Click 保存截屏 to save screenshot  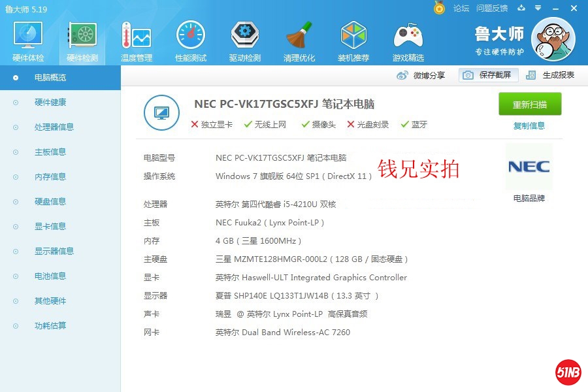click(489, 75)
